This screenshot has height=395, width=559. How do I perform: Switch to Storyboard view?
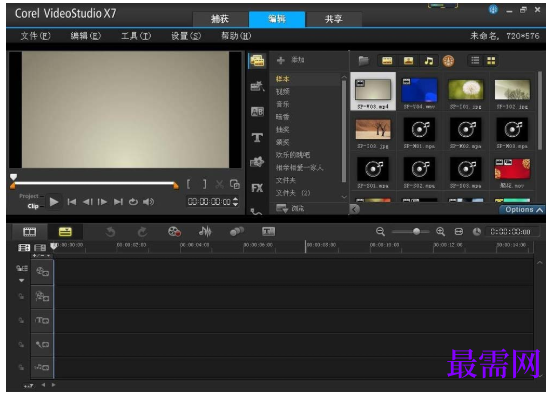[30, 232]
